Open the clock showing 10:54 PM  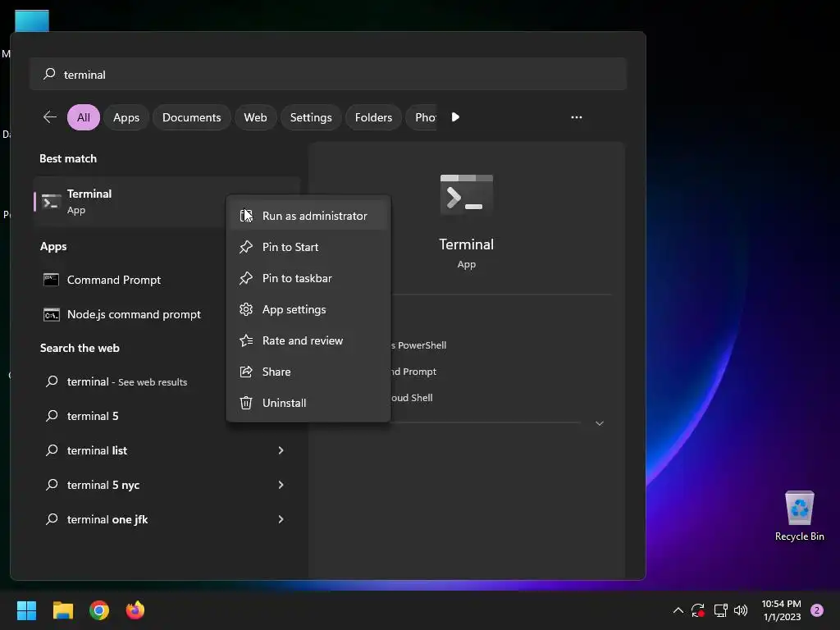782,610
